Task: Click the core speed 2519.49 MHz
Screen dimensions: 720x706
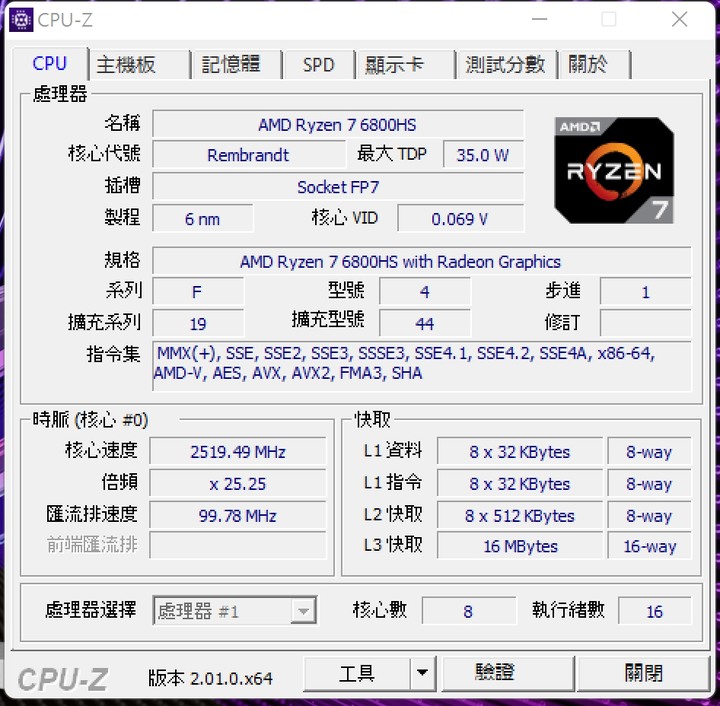Action: tap(238, 451)
